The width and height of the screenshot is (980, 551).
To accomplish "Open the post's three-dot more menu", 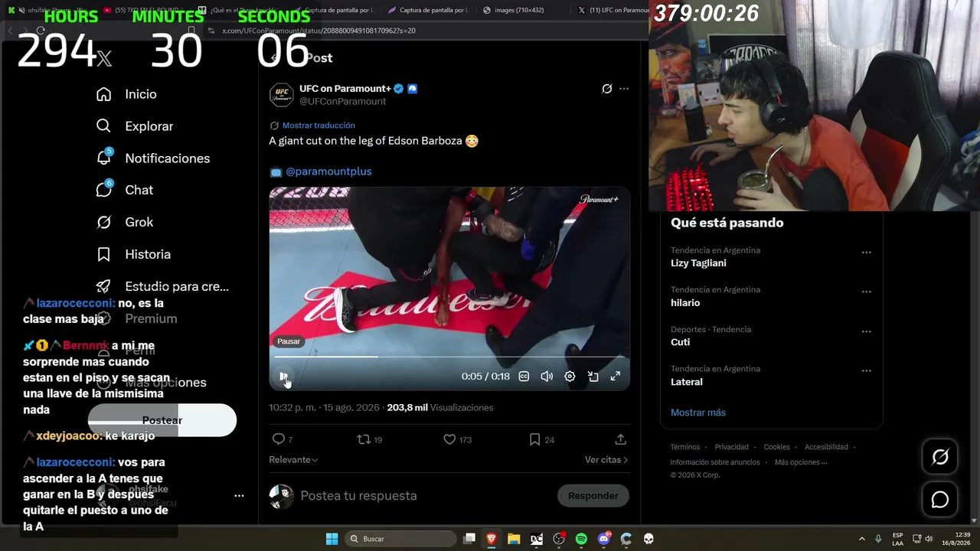I will [624, 89].
